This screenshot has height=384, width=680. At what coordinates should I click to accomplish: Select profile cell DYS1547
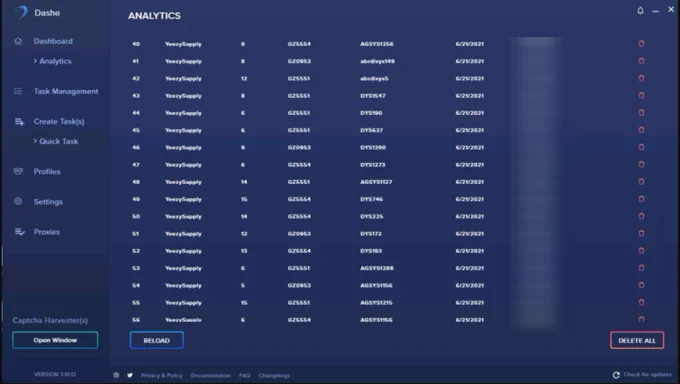pyautogui.click(x=373, y=95)
